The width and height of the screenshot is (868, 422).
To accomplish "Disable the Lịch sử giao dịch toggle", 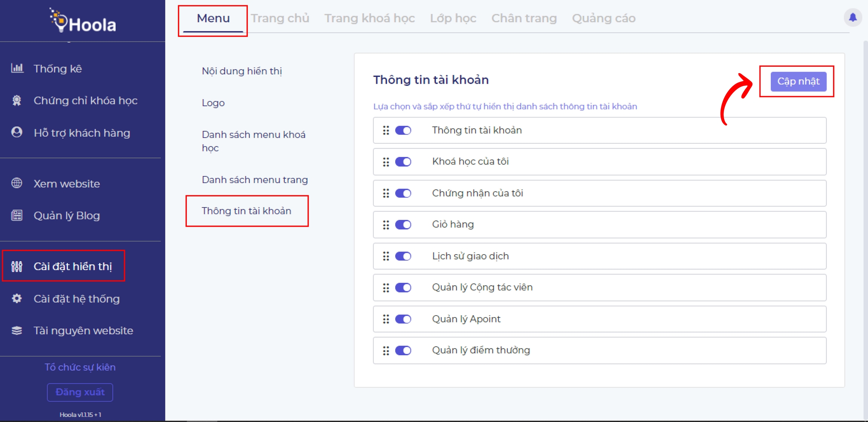I will pos(403,256).
